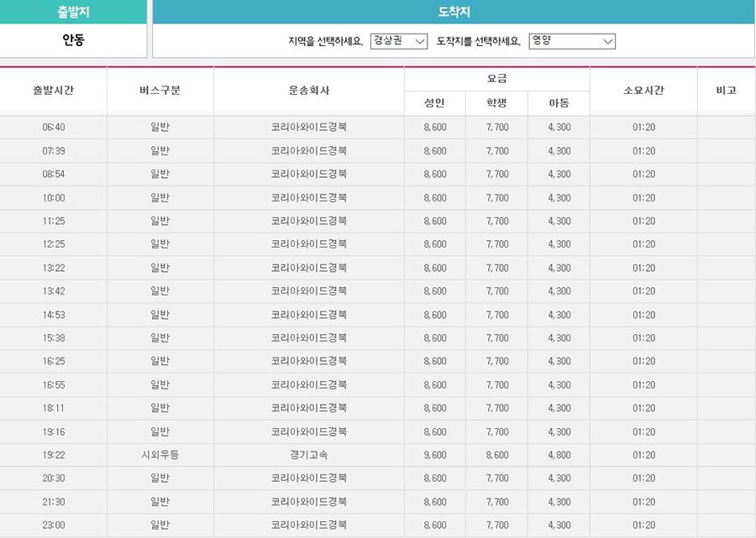Click the 4,800 child fare cell
Viewport: 756px width, 538px height.
(x=559, y=455)
